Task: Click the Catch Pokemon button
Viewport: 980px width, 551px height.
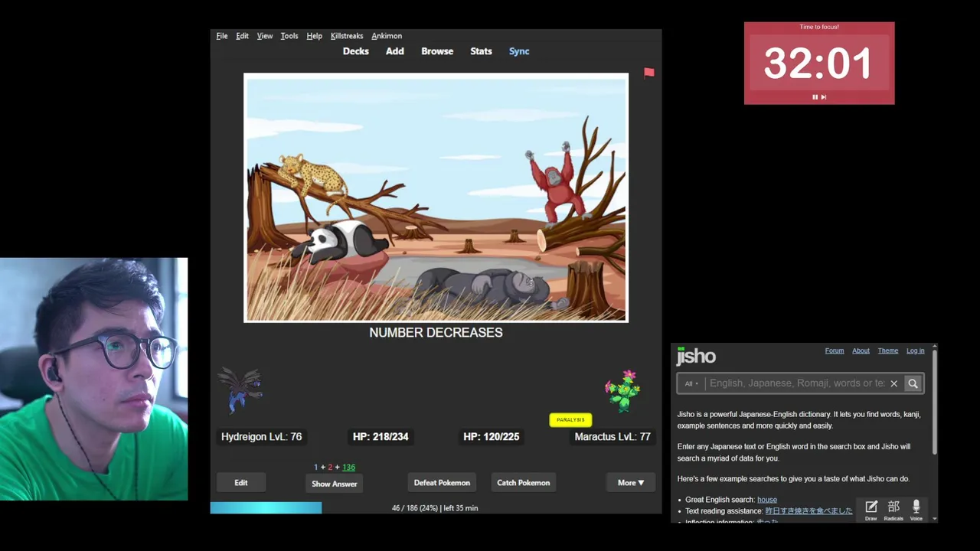Action: coord(524,483)
